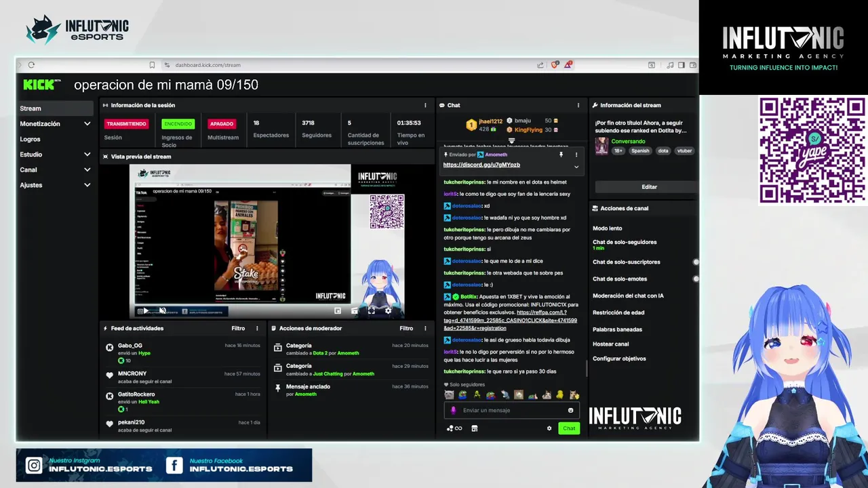Open the reffpa.com link in BotRix message
This screenshot has width=868, height=488.
[x=511, y=320]
